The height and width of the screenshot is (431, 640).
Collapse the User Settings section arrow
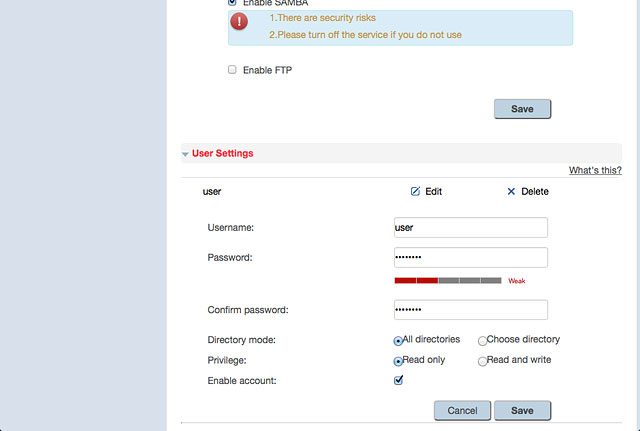tap(185, 154)
